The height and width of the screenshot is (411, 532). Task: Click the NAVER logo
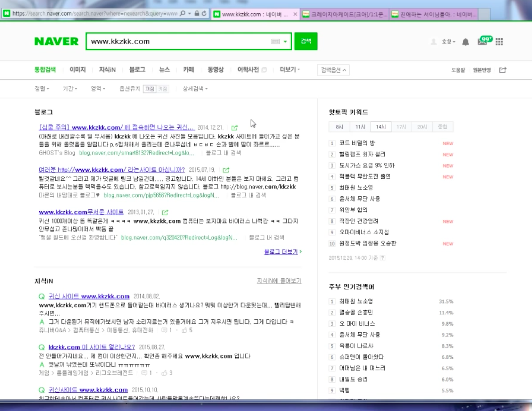[x=56, y=41]
